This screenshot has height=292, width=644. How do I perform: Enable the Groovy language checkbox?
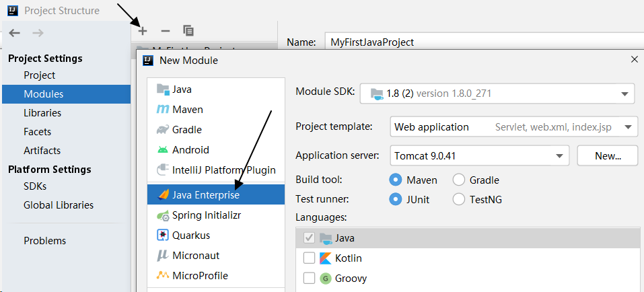coord(309,279)
